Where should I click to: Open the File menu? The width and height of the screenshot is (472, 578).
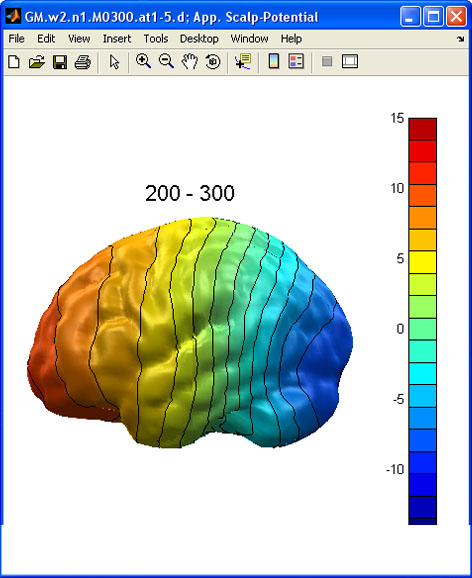[x=16, y=39]
